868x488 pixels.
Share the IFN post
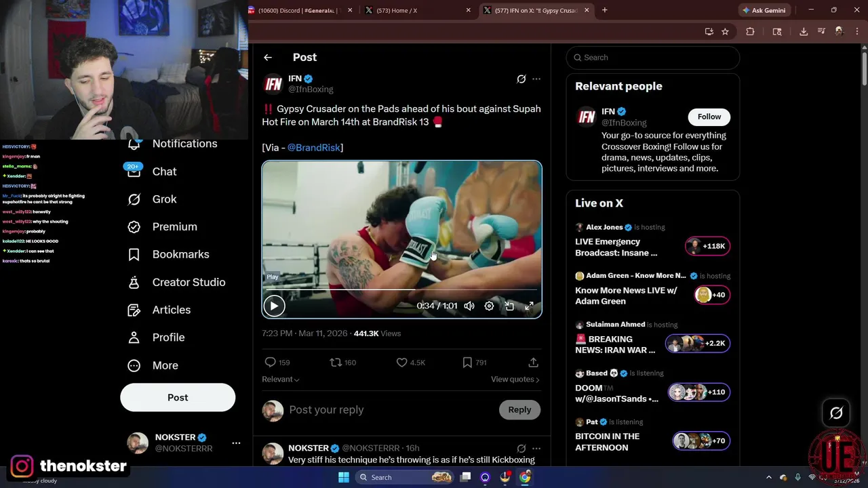tap(533, 363)
